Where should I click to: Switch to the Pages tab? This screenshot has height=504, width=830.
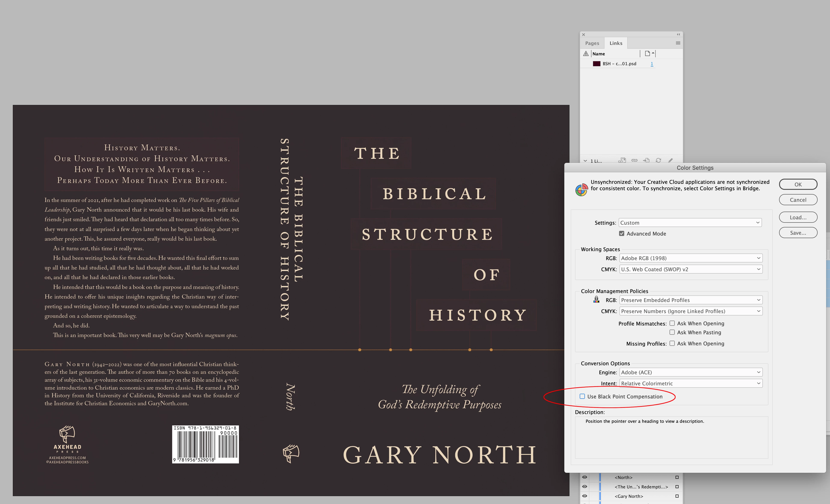pos(592,43)
